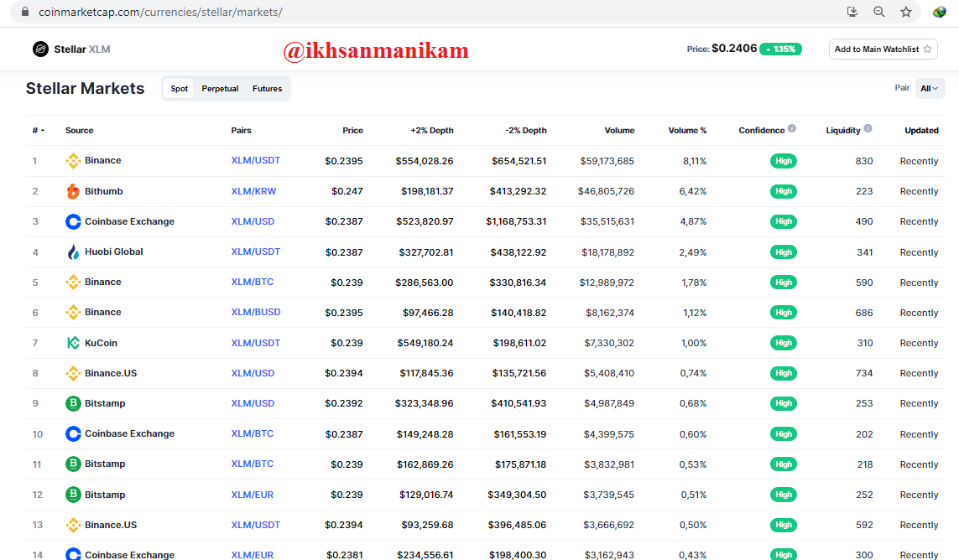This screenshot has width=959, height=560.
Task: Open the XLM/BTC pair on Bitstamp row 11
Action: pos(252,464)
